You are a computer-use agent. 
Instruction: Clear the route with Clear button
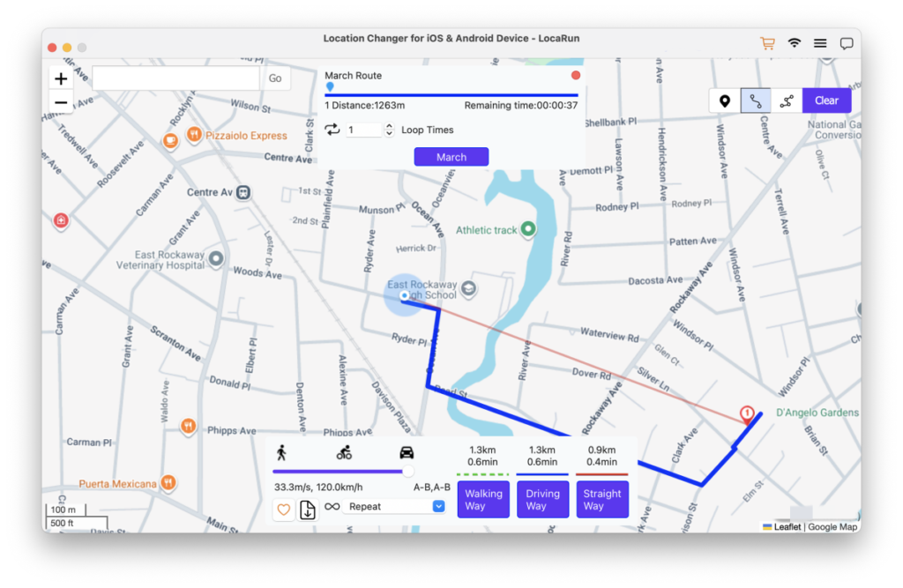826,100
